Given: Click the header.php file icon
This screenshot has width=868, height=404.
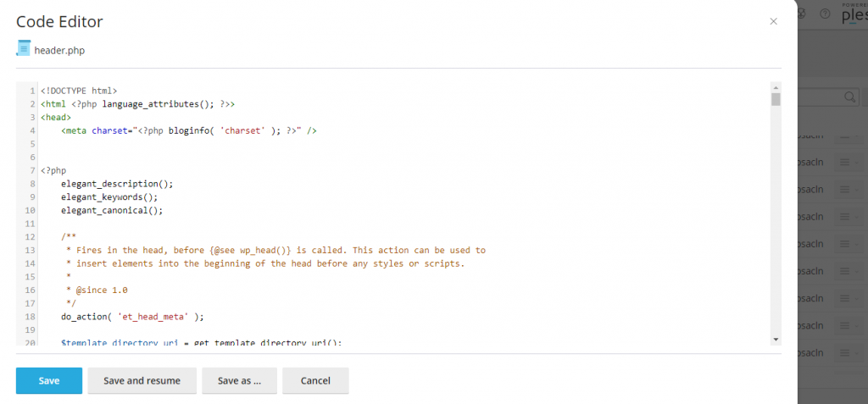Looking at the screenshot, I should click(x=23, y=48).
